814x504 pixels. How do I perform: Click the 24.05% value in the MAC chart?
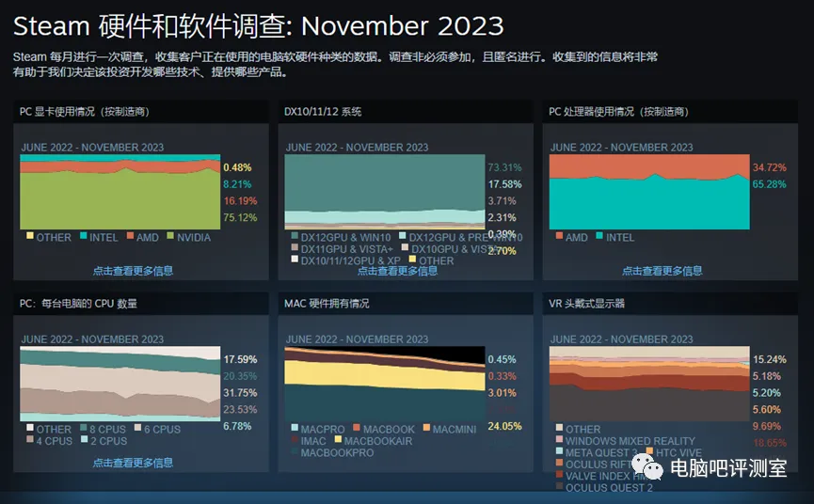pyautogui.click(x=504, y=426)
